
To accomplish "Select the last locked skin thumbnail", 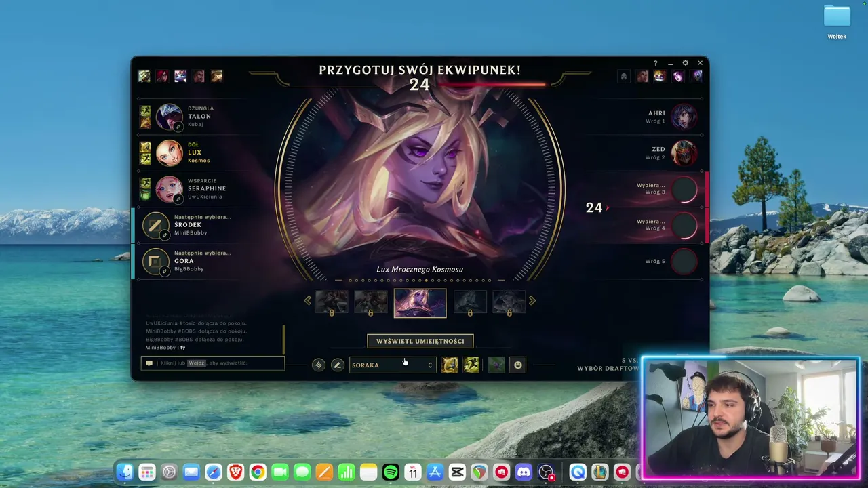I will pyautogui.click(x=509, y=302).
